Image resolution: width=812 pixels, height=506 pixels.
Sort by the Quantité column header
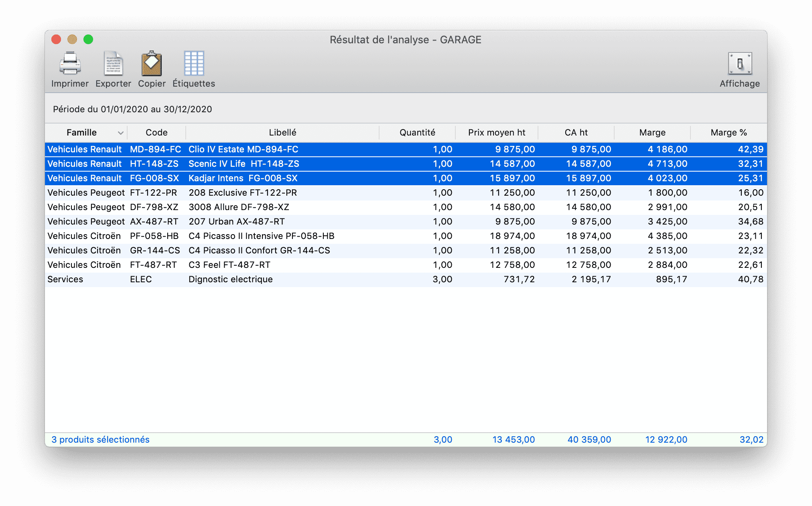[417, 133]
